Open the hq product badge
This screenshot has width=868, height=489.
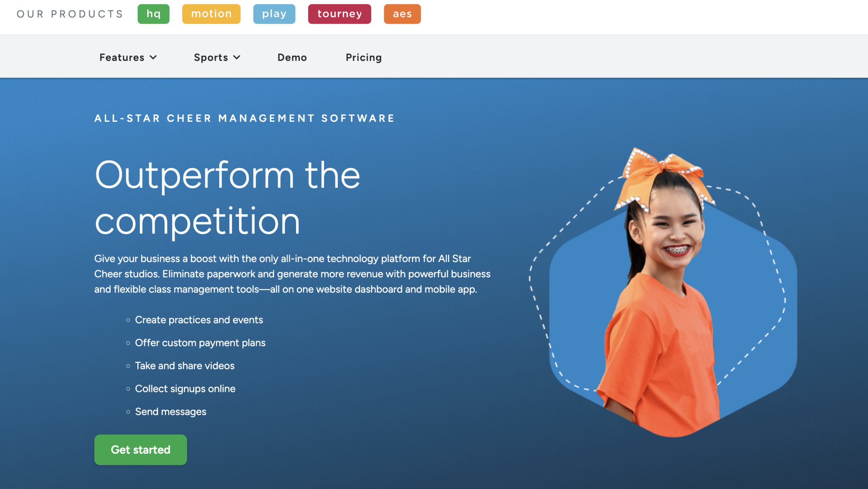pyautogui.click(x=153, y=14)
